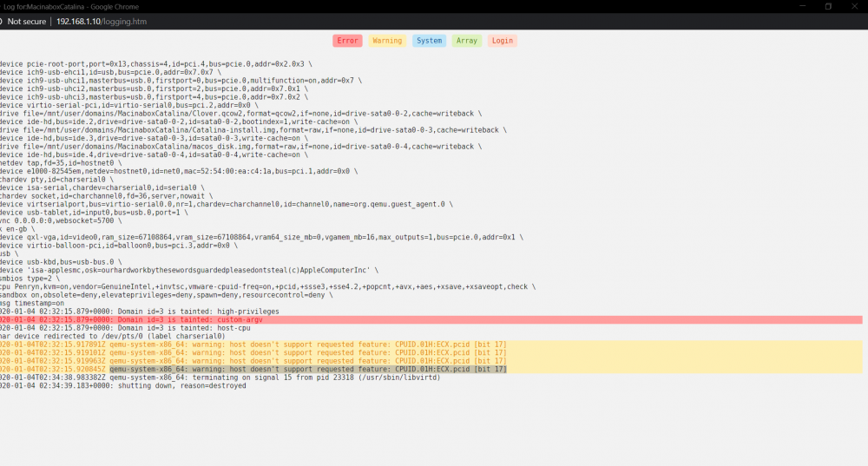Filter the log by System
The width and height of the screenshot is (868, 466).
tap(429, 41)
